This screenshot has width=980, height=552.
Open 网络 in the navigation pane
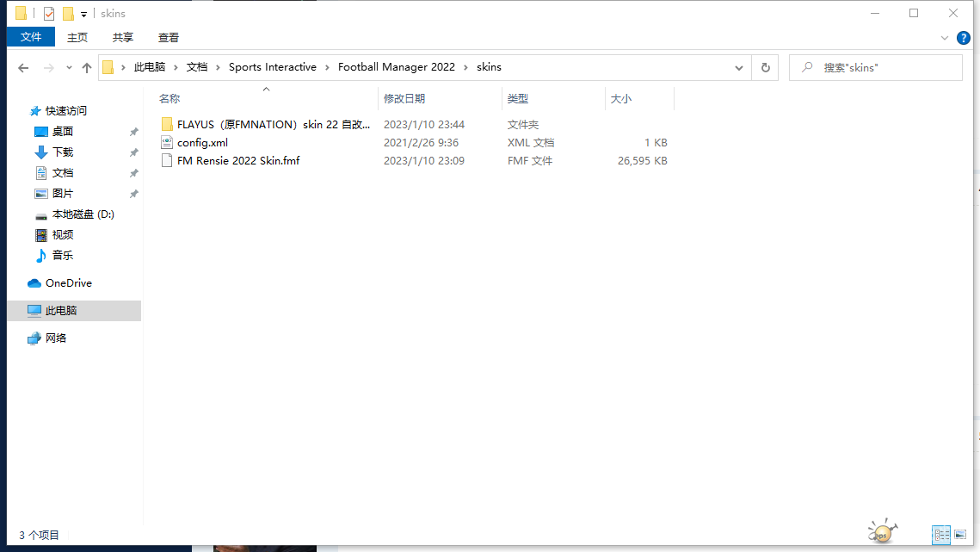56,338
